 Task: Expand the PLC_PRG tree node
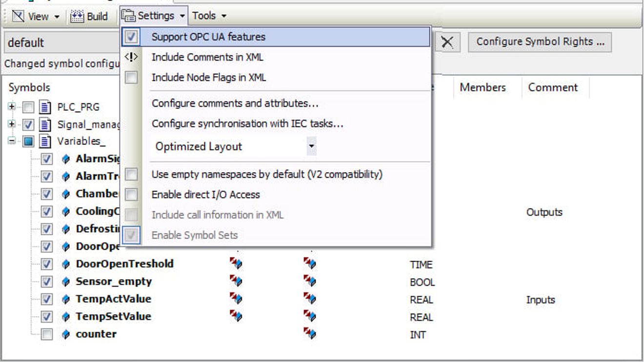[11, 107]
